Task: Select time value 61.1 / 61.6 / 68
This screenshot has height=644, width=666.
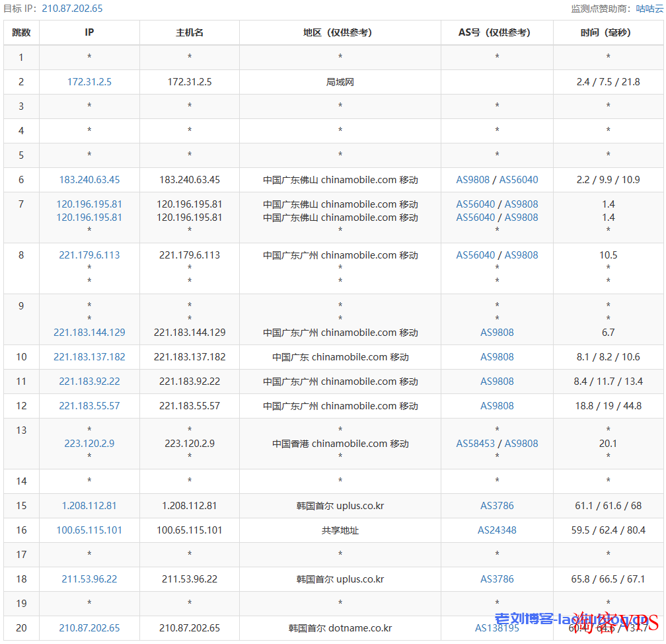Action: (x=609, y=506)
